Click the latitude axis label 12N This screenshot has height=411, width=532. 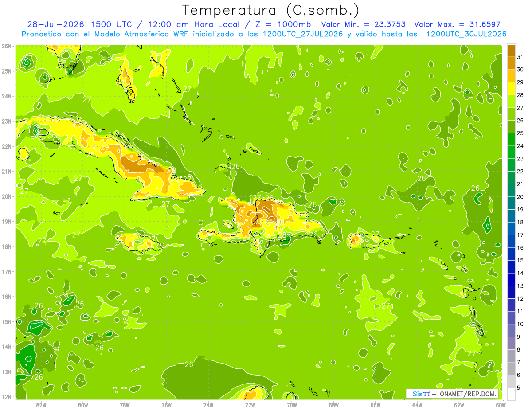click(x=7, y=397)
